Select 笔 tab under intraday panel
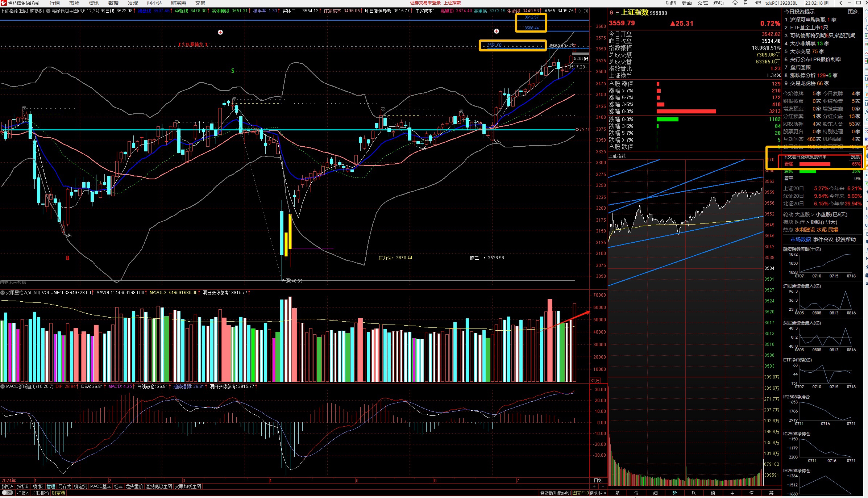This screenshot has height=498, width=868. 617,493
